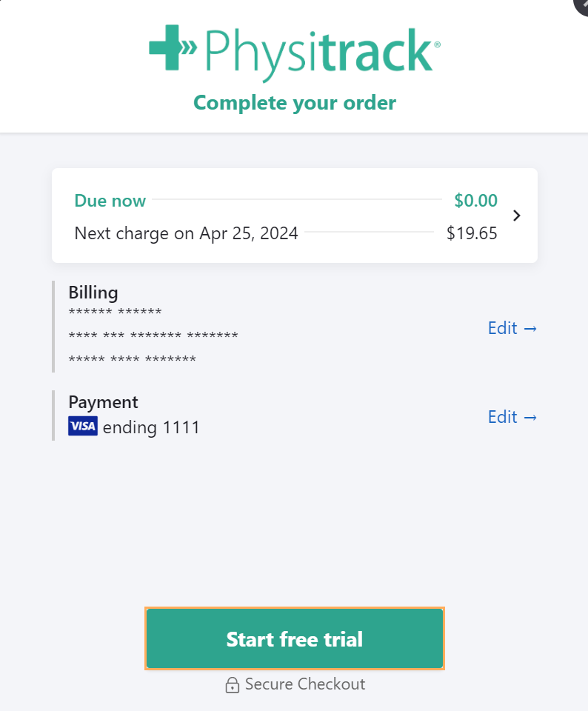Viewport: 588px width, 711px height.
Task: Click the card ending 1111 text
Action: pyautogui.click(x=151, y=427)
